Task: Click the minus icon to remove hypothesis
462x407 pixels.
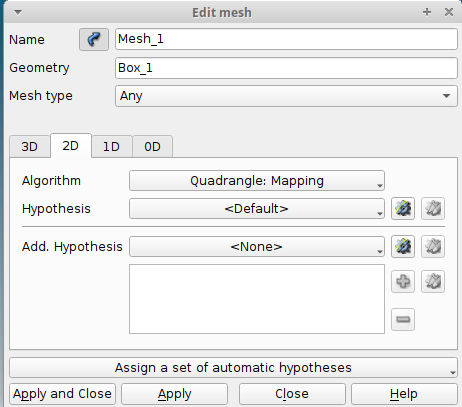Action: click(403, 320)
